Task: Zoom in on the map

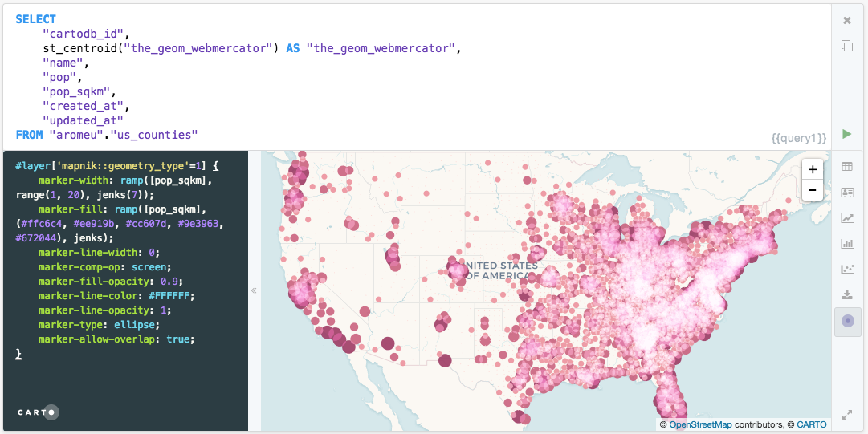Action: [x=813, y=169]
